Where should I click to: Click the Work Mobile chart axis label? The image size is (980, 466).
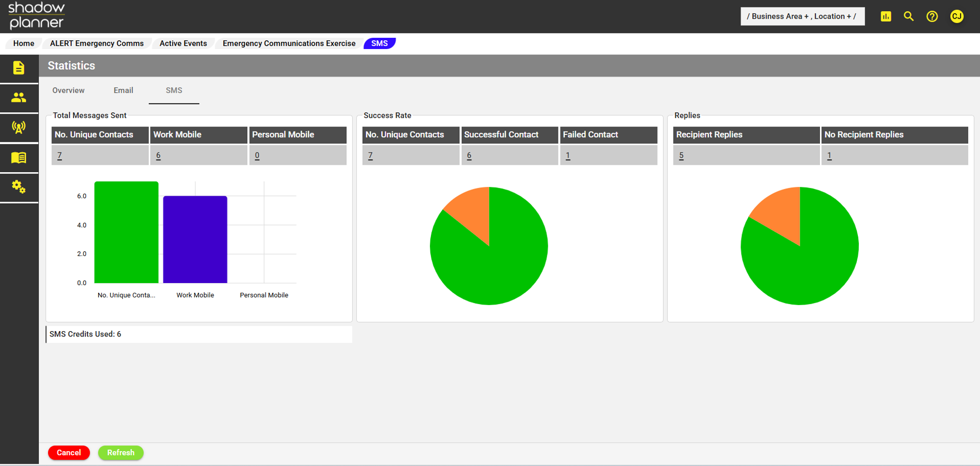(x=195, y=295)
